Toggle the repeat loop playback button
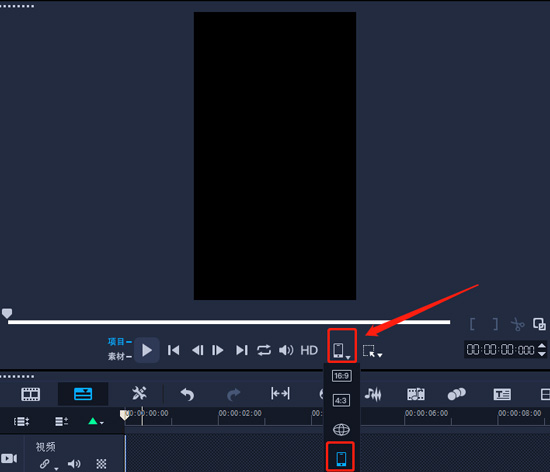 click(x=264, y=350)
